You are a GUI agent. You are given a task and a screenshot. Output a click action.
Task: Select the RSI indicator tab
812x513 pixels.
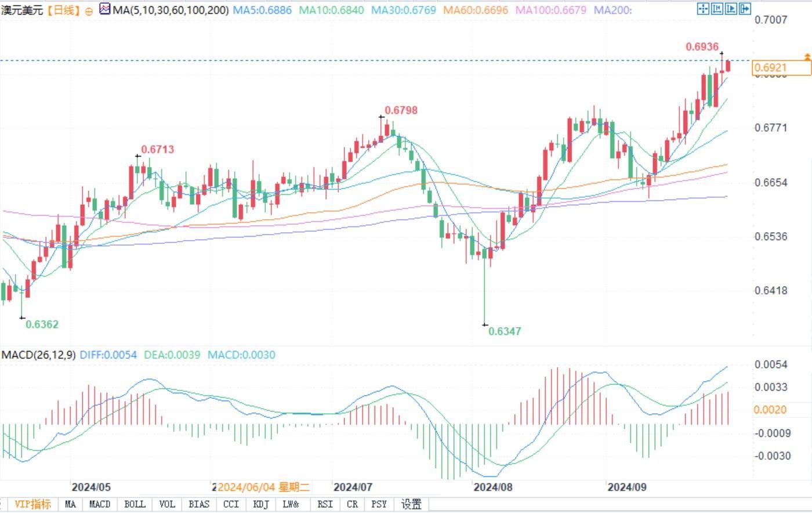(325, 504)
